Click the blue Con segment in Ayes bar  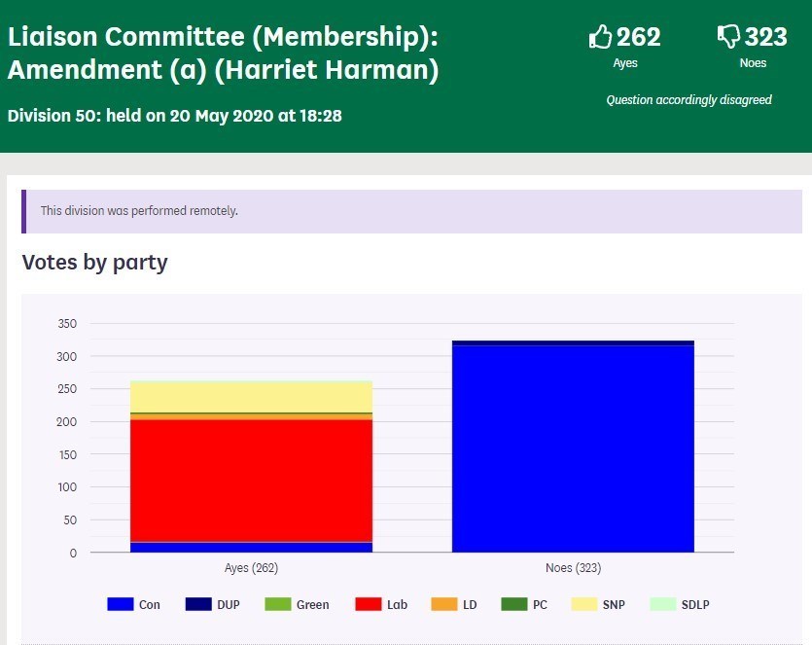coord(251,547)
